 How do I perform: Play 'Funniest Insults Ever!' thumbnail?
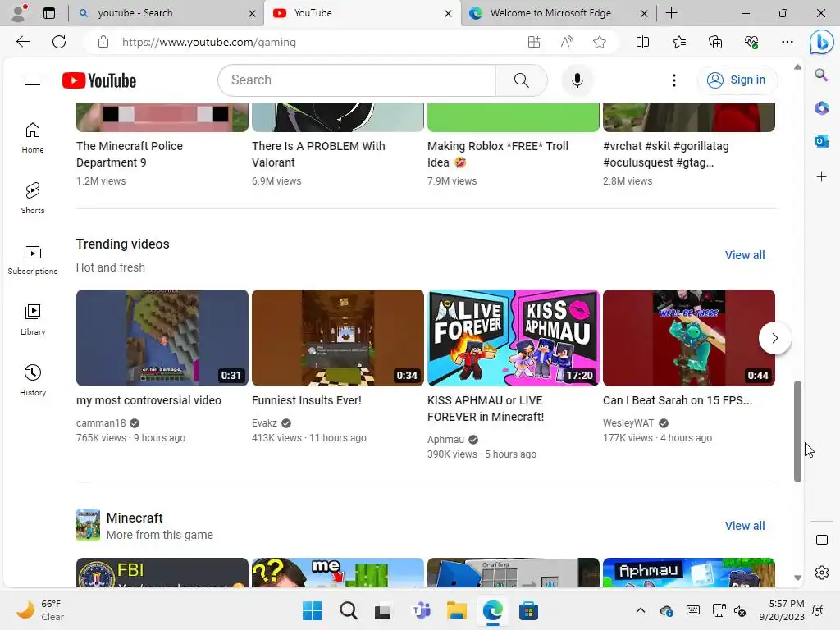(x=337, y=338)
